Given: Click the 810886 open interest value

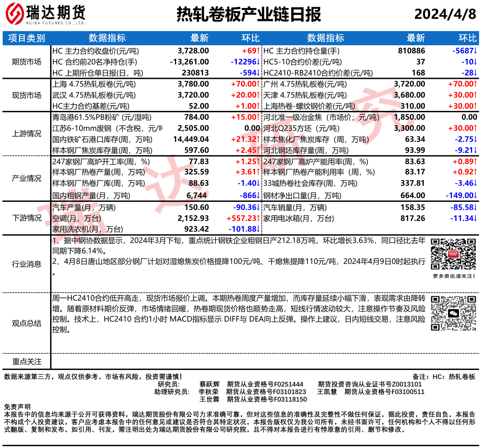Looking at the screenshot, I should (412, 51).
